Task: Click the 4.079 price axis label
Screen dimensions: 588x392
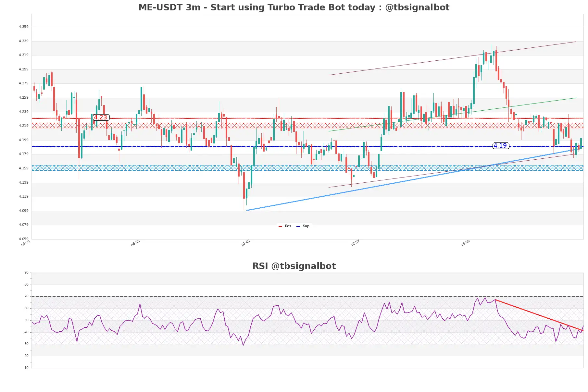Action: 23,225
